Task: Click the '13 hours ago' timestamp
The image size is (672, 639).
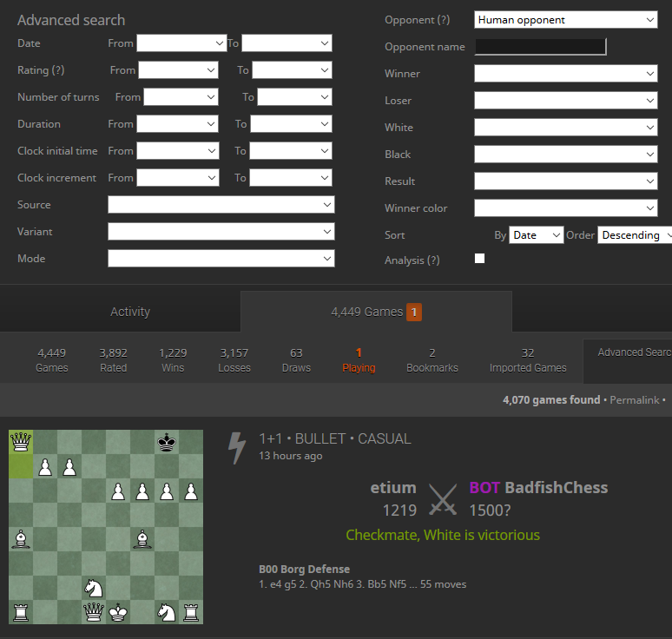Action: click(x=291, y=456)
